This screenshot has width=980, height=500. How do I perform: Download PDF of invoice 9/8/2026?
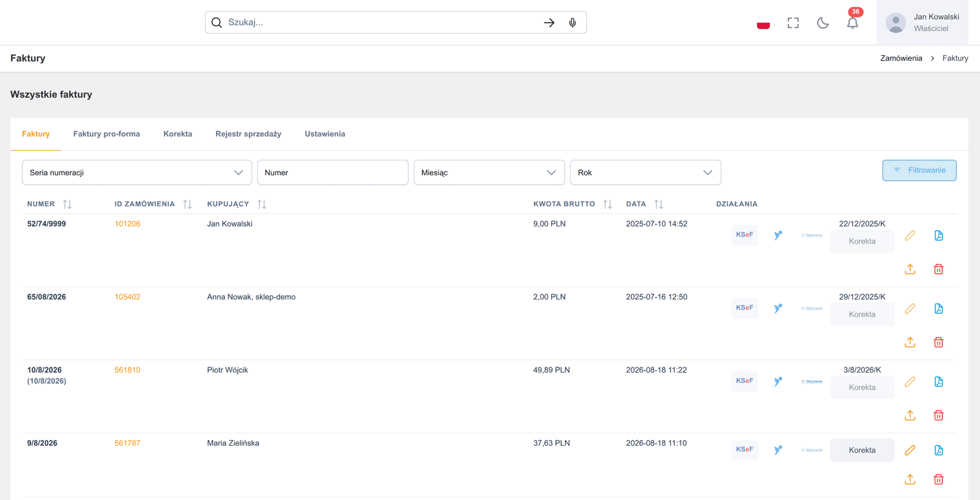(x=939, y=450)
